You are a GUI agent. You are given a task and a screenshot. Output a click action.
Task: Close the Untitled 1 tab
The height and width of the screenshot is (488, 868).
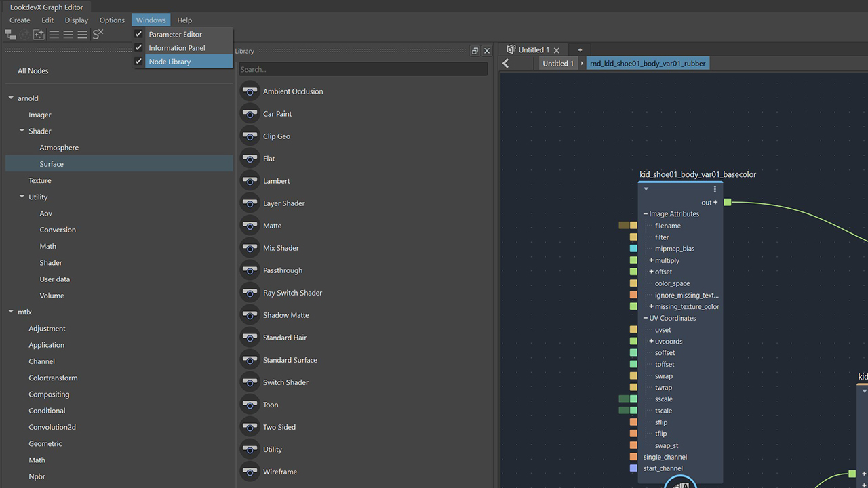557,50
